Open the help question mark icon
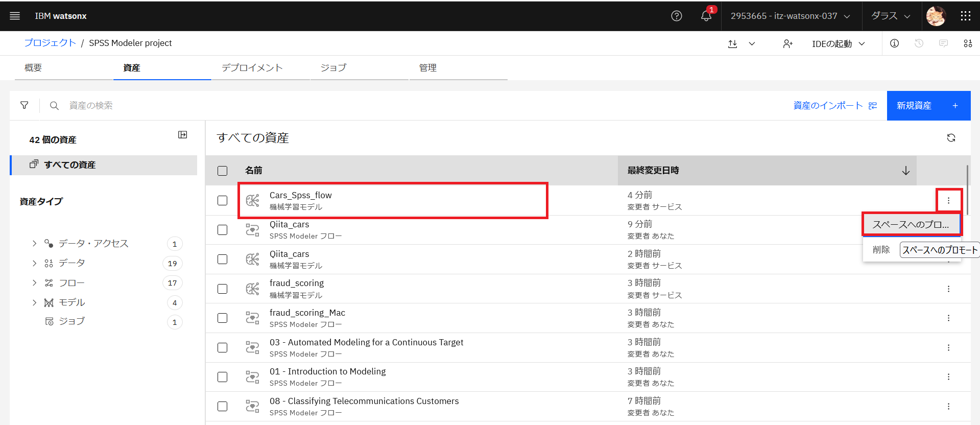980x425 pixels. [677, 16]
